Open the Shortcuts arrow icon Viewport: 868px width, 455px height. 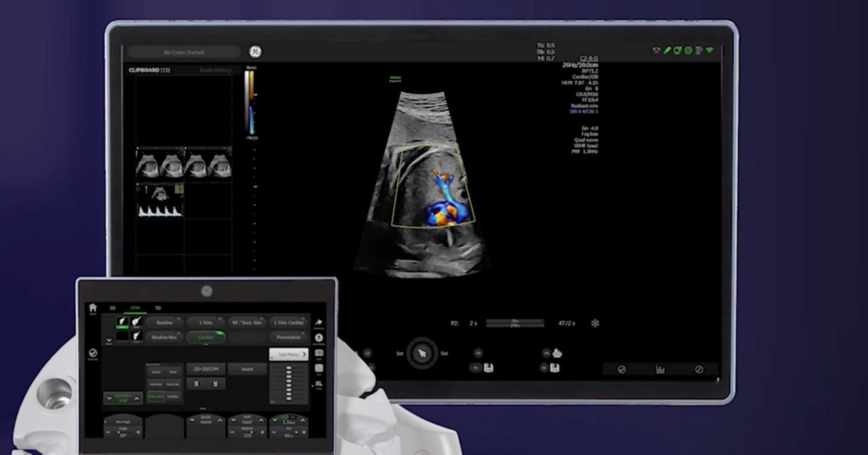(319, 323)
